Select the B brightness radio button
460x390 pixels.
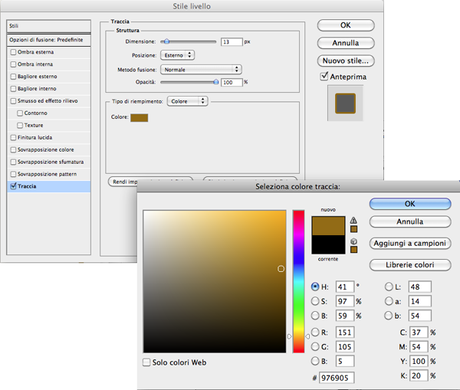click(315, 315)
